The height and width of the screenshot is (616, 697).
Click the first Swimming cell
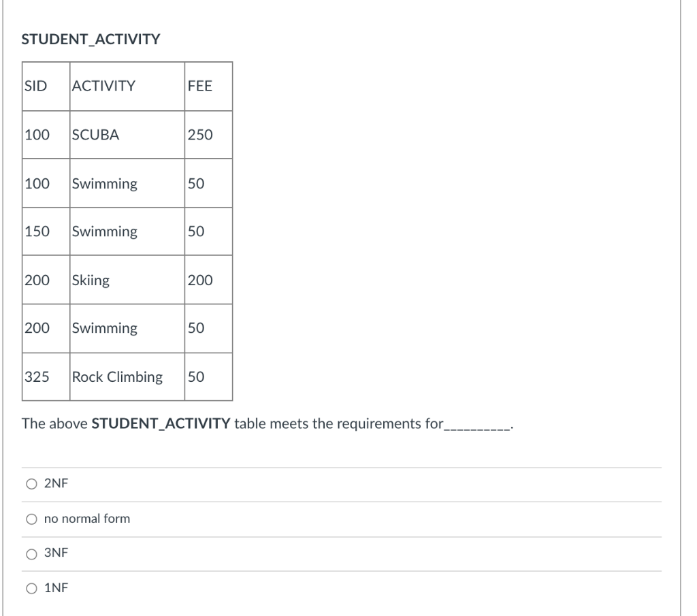coord(103,182)
